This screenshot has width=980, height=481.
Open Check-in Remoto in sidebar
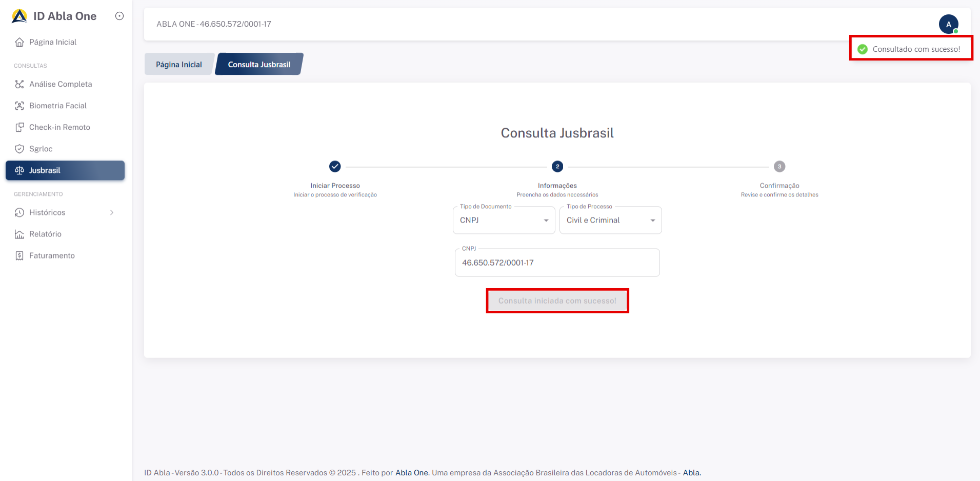click(59, 127)
